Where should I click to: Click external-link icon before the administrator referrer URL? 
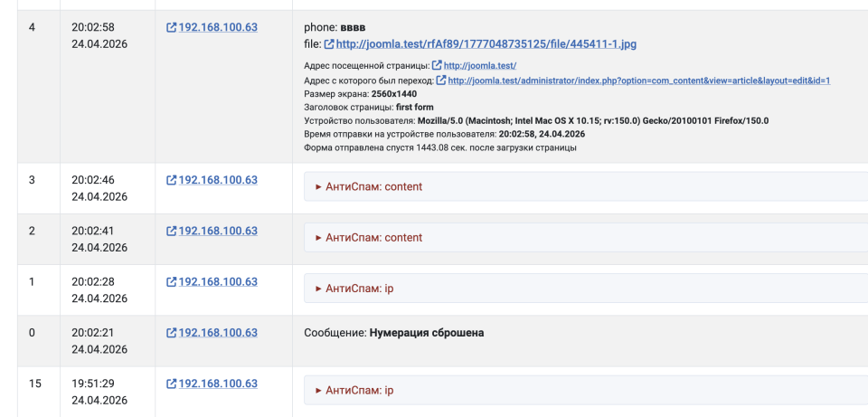point(441,81)
